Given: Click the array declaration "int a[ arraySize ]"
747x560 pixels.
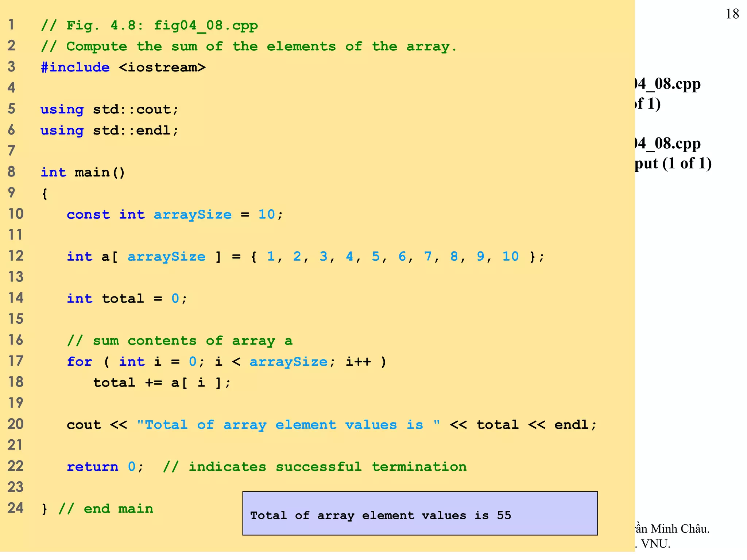Looking at the screenshot, I should tap(144, 257).
